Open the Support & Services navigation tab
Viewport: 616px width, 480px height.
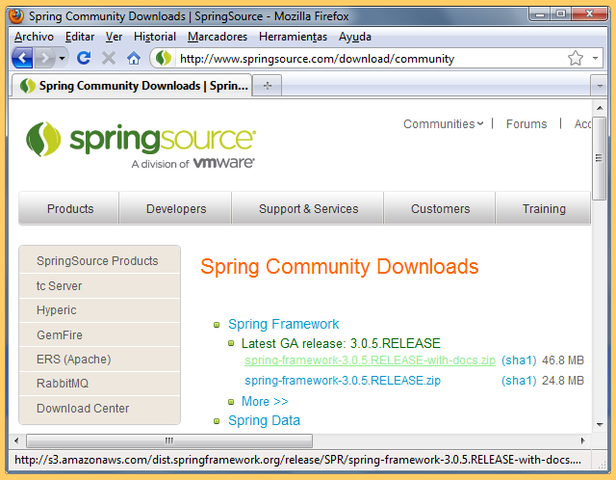point(308,209)
